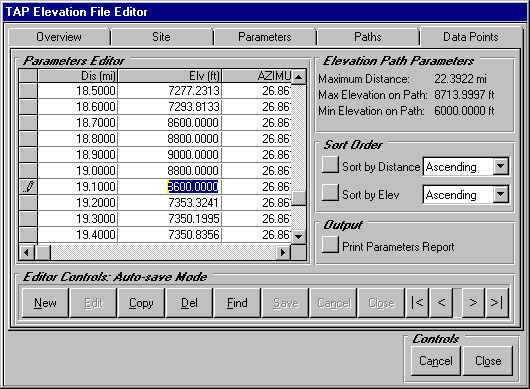The width and height of the screenshot is (530, 389).
Task: Click Maximum Distance value 22.3922 mi
Action: click(x=460, y=79)
